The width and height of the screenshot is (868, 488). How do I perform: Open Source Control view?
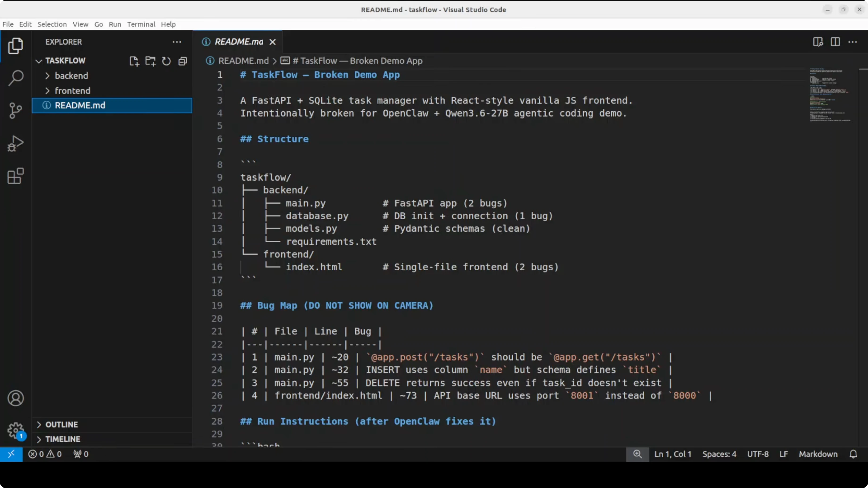pyautogui.click(x=16, y=111)
